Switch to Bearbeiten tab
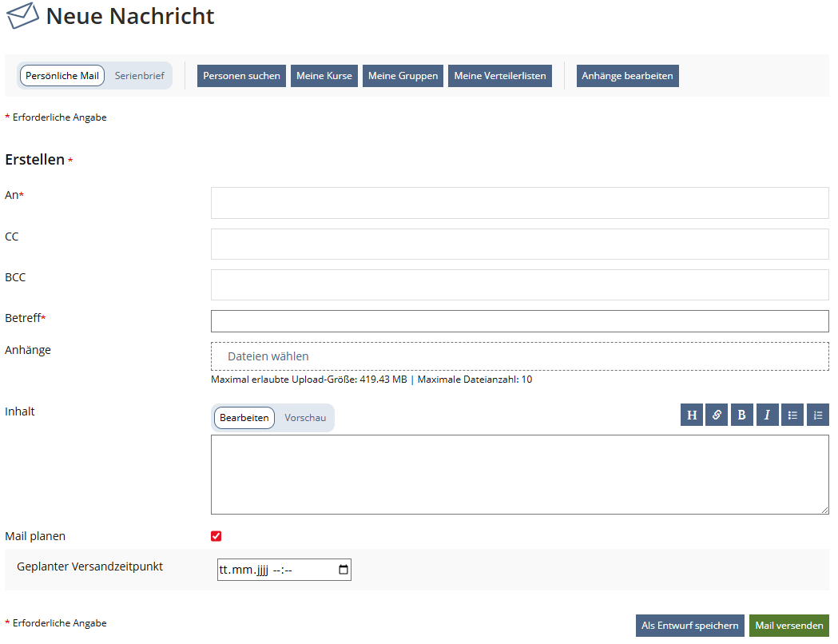This screenshot has height=644, width=838. [244, 418]
